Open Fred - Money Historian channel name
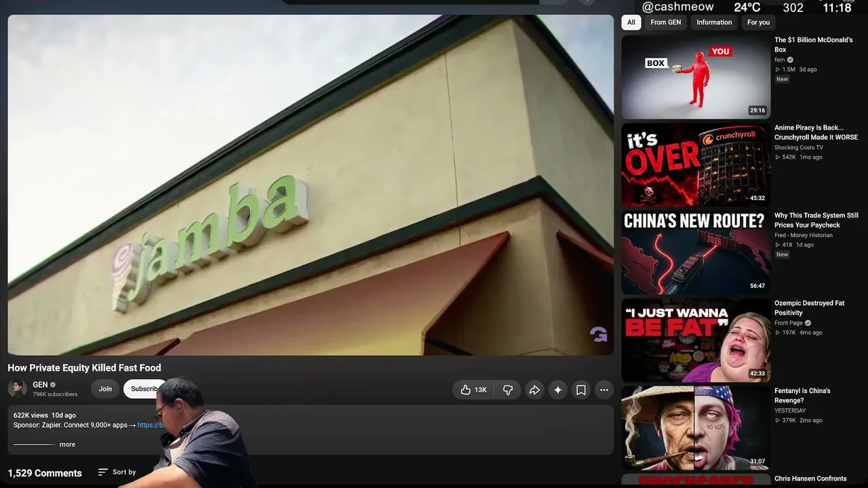 804,235
